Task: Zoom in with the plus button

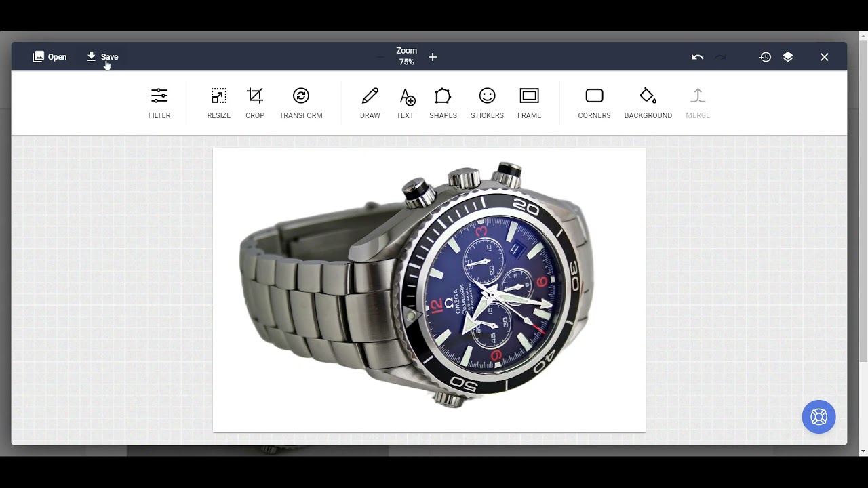Action: click(x=433, y=57)
